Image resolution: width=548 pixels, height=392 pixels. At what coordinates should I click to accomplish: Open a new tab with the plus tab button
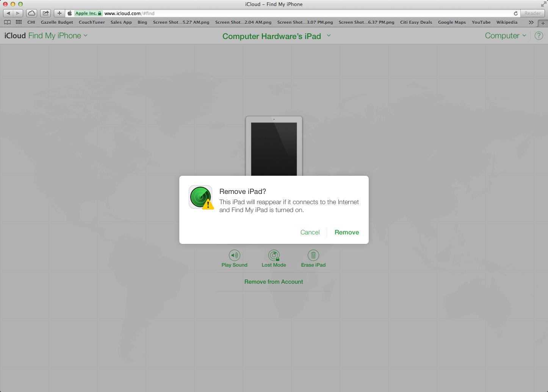click(543, 23)
